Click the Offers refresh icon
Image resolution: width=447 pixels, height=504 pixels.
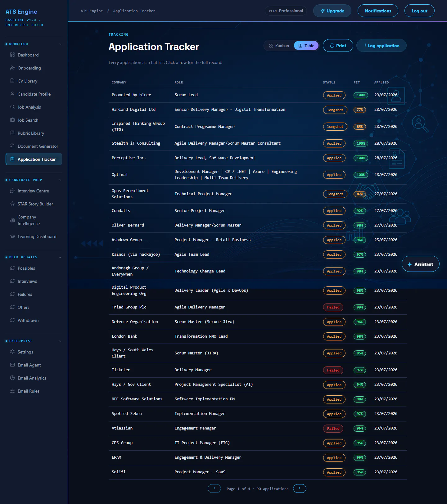pyautogui.click(x=12, y=307)
